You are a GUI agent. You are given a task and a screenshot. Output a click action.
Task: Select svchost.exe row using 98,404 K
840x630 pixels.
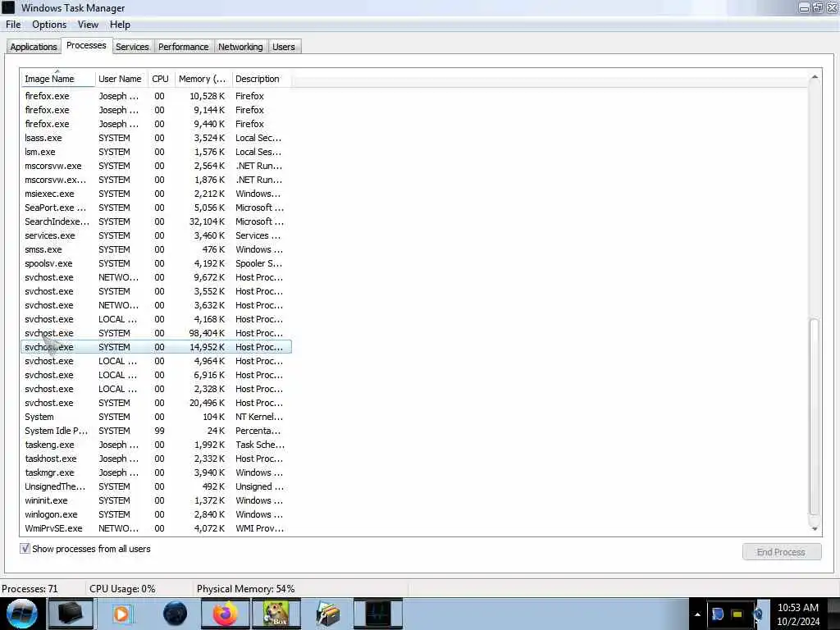tap(156, 333)
